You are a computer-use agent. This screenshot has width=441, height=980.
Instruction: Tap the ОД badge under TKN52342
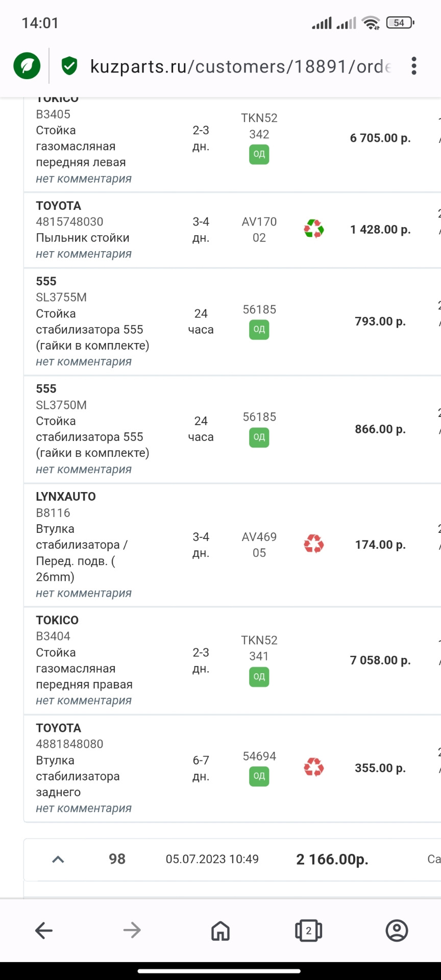[259, 154]
